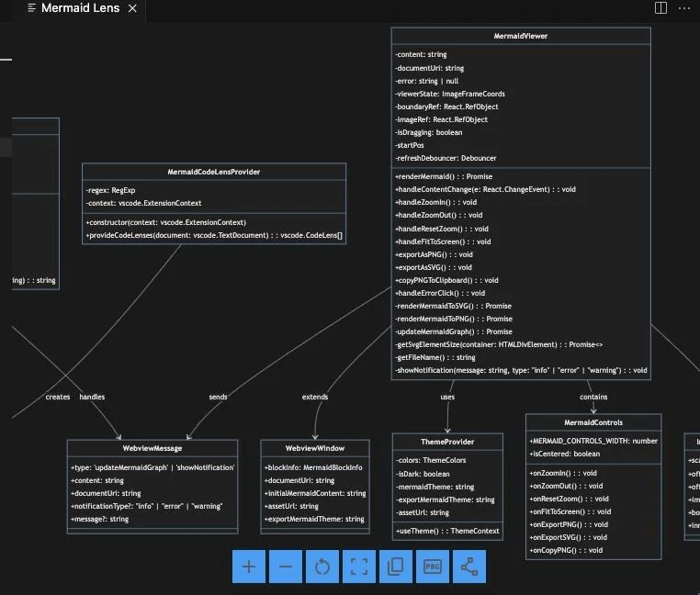Viewport: 700px width, 595px height.
Task: Click the MermaidCodeLensProvider class header
Action: tap(214, 172)
